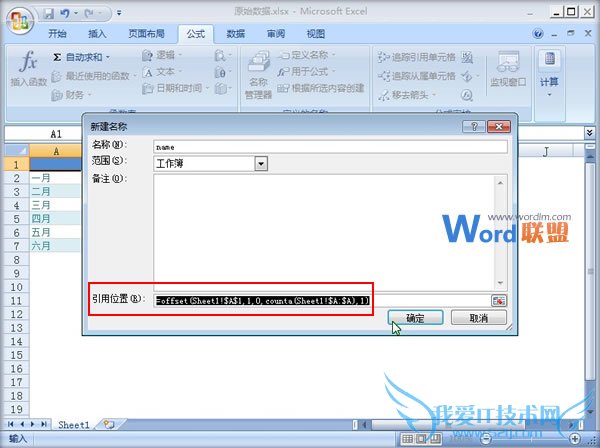The height and width of the screenshot is (448, 600).
Task: Switch to Normal view icon
Action: click(x=407, y=439)
